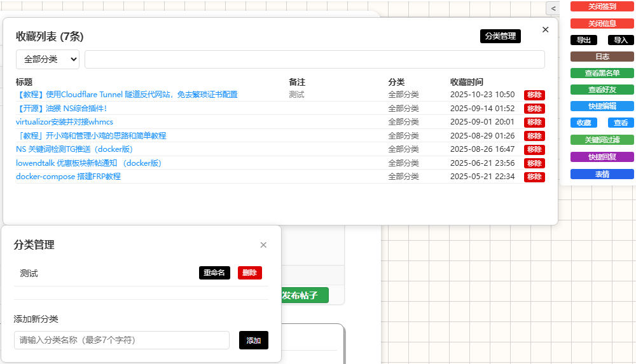Screen dimensions: 636x364
Task: Toggle the 关键词过滤 keyword filter
Action: click(602, 140)
